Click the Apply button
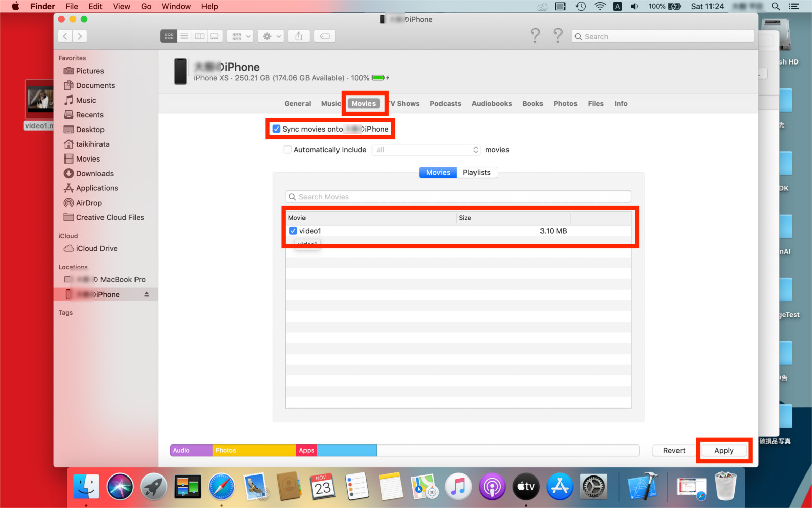This screenshot has width=812, height=508. [723, 451]
